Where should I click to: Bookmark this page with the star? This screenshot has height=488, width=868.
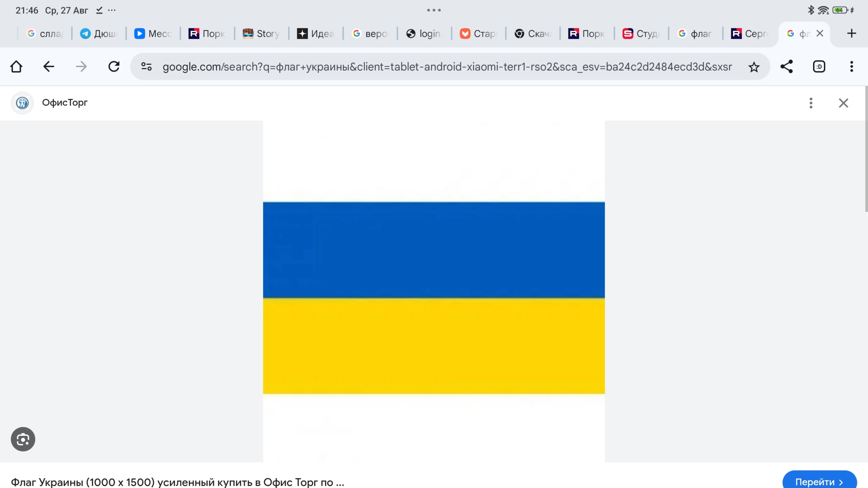click(x=754, y=66)
